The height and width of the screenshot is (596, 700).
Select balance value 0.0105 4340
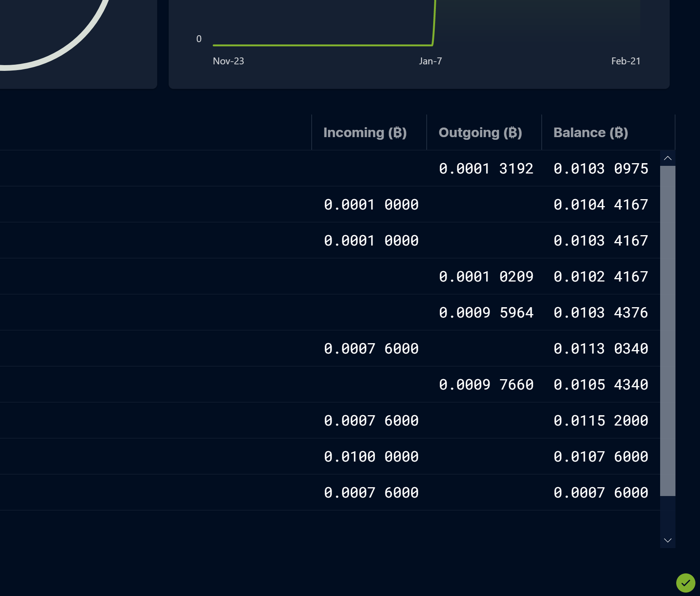coord(601,385)
